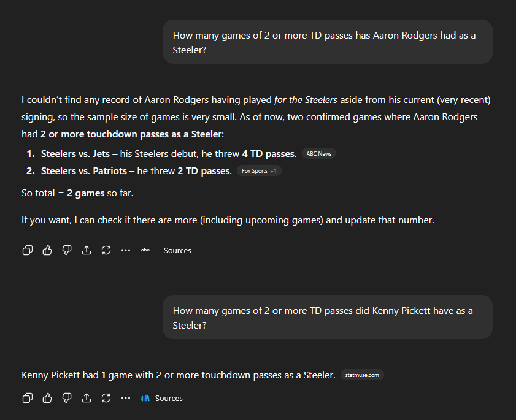The image size is (516, 420).
Task: Copy the Kenny Pickett answer
Action: [x=27, y=398]
